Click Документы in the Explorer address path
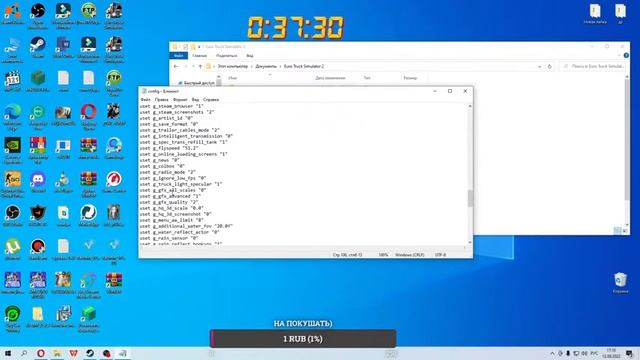Image resolution: width=640 pixels, height=360 pixels. [x=266, y=66]
